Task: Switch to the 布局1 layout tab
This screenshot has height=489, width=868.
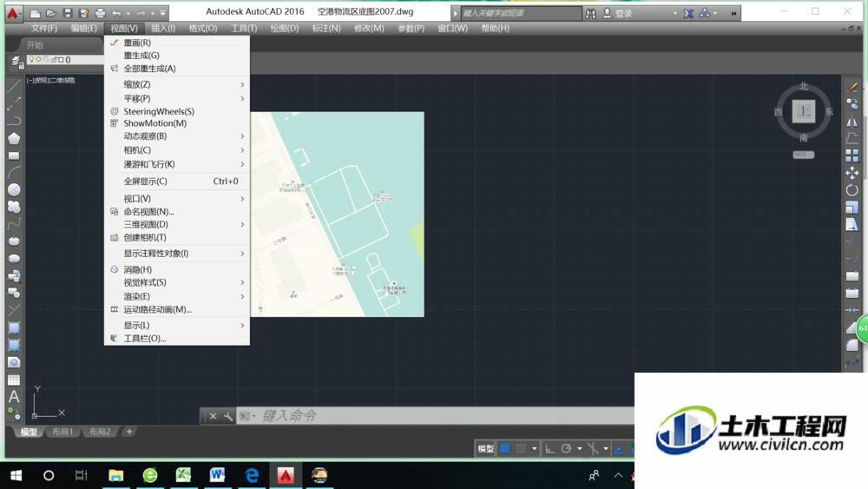Action: [x=62, y=432]
